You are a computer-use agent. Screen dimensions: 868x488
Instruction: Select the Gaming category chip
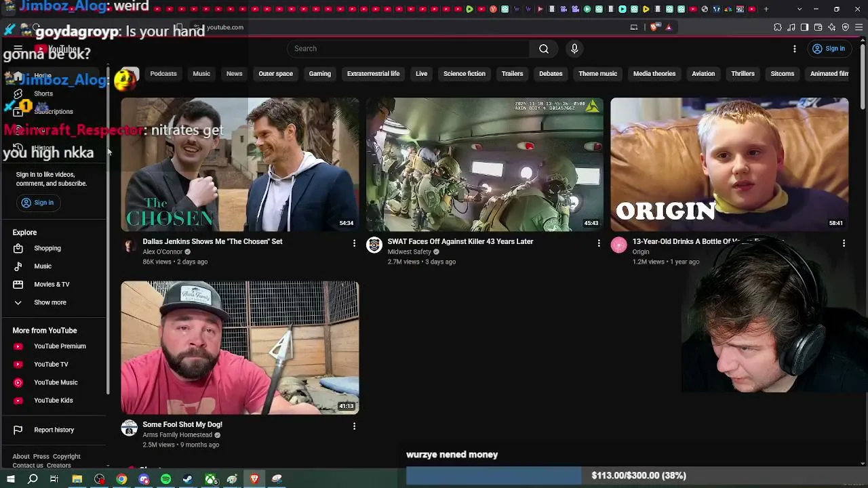click(x=320, y=74)
